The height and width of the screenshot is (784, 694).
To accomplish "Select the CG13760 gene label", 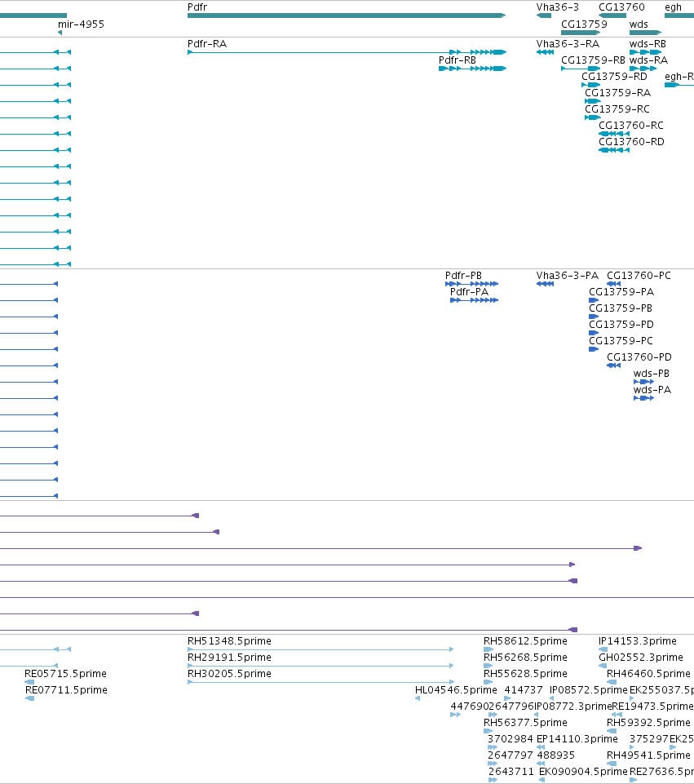I will (621, 7).
